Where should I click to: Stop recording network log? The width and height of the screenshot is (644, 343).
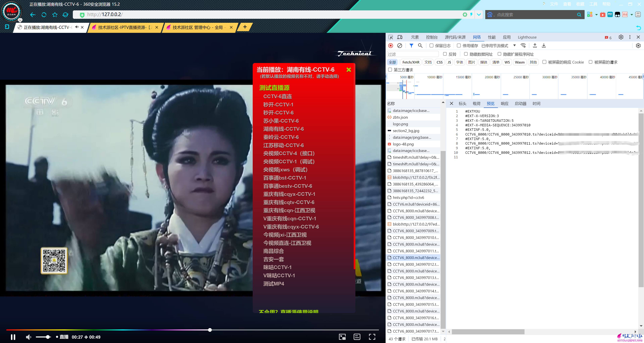click(x=390, y=46)
